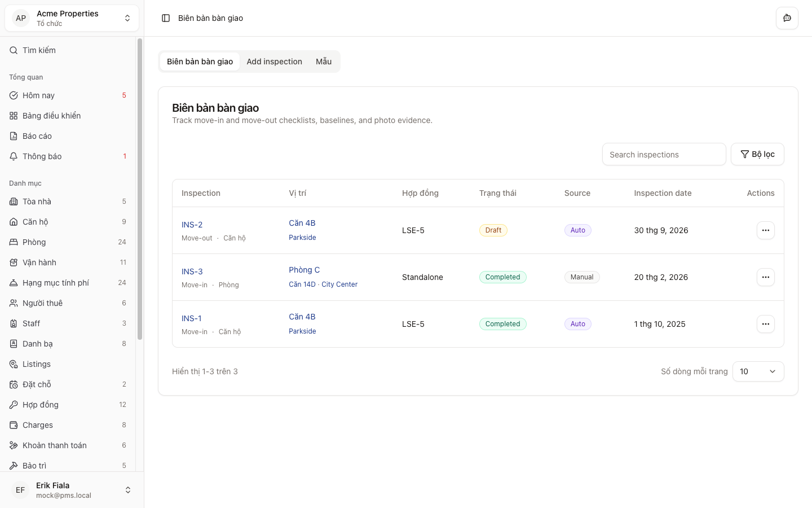Open the INS-1 inspection link
This screenshot has width=812, height=508.
click(192, 318)
